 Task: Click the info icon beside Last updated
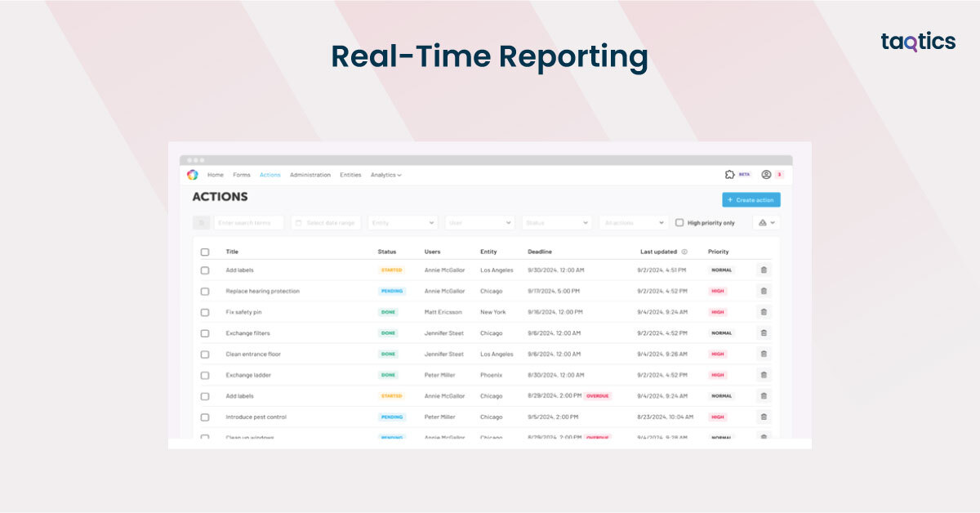point(684,252)
